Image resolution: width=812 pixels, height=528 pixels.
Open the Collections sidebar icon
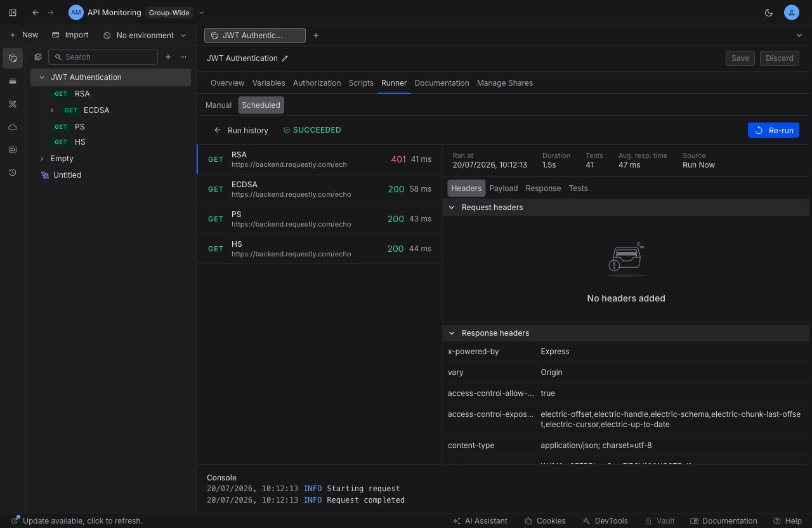click(x=13, y=58)
